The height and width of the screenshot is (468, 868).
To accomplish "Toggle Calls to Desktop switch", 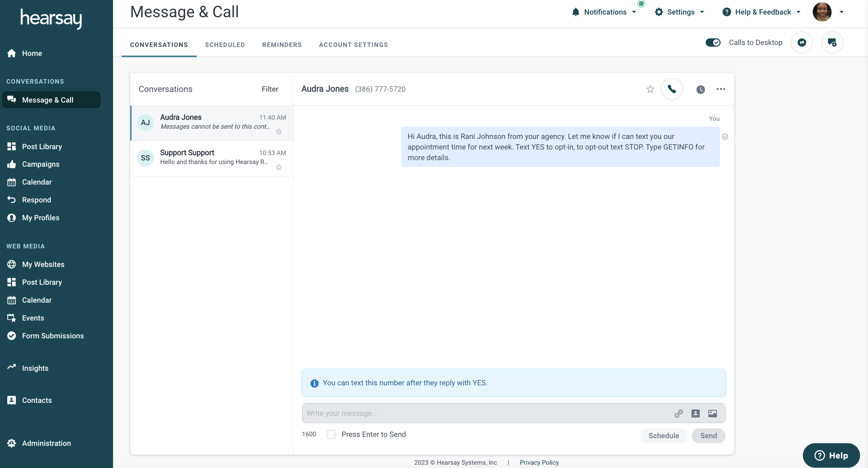I will click(713, 42).
